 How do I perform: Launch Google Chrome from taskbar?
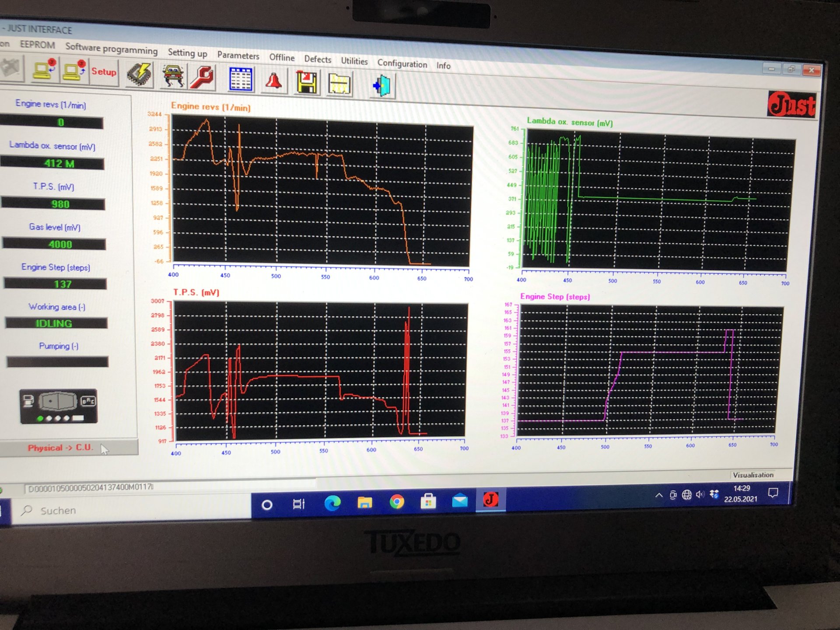397,501
